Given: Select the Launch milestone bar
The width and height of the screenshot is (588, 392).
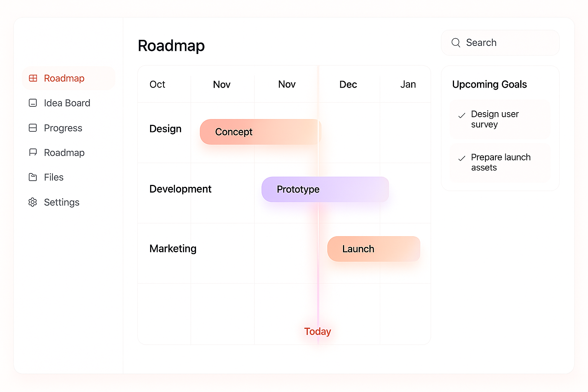Looking at the screenshot, I should click(373, 249).
